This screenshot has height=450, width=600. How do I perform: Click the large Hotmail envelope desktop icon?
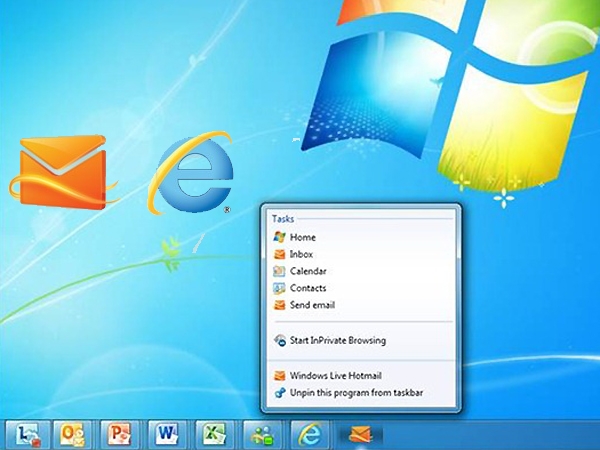(x=63, y=172)
